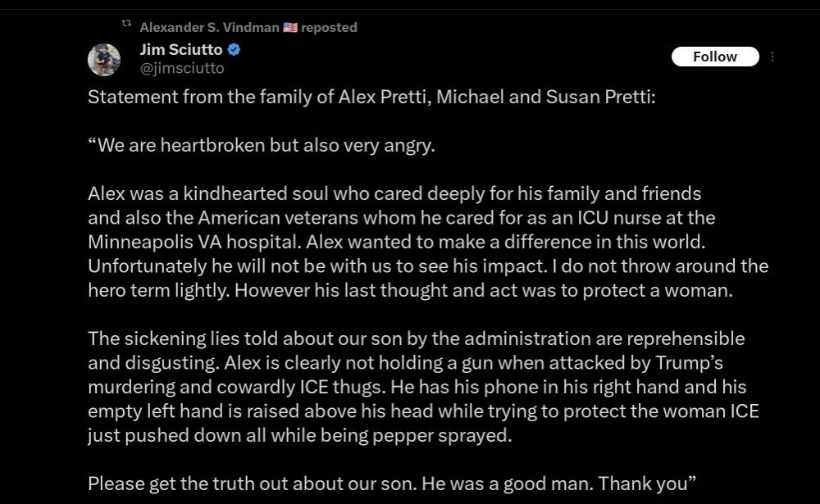Image resolution: width=820 pixels, height=504 pixels.
Task: Open the three-dot more options menu
Action: [772, 57]
